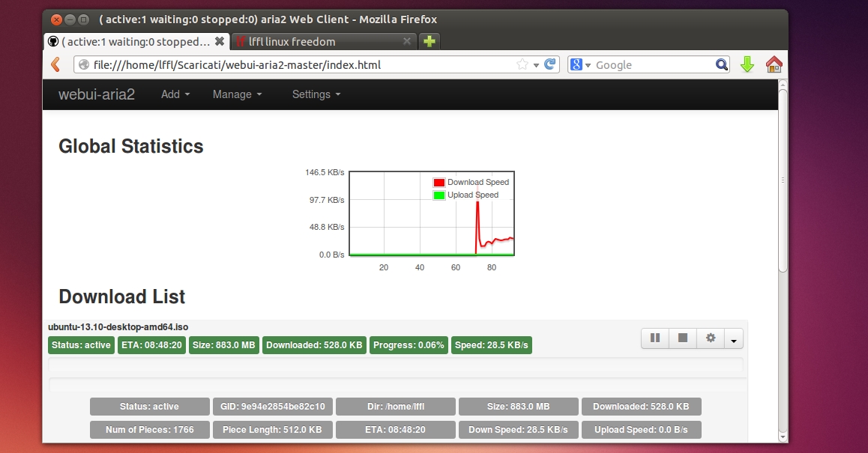The image size is (868, 453).
Task: Close the aria2 Web Client tab
Action: pyautogui.click(x=220, y=41)
